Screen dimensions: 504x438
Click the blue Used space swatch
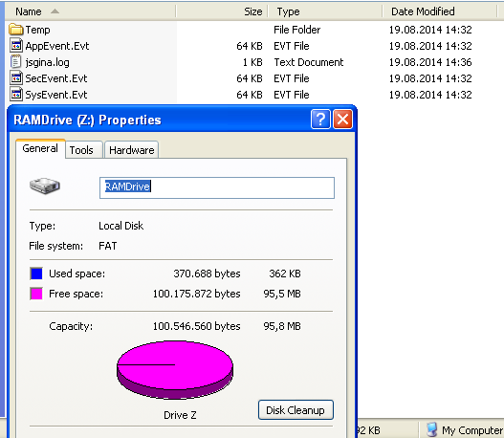(x=36, y=274)
